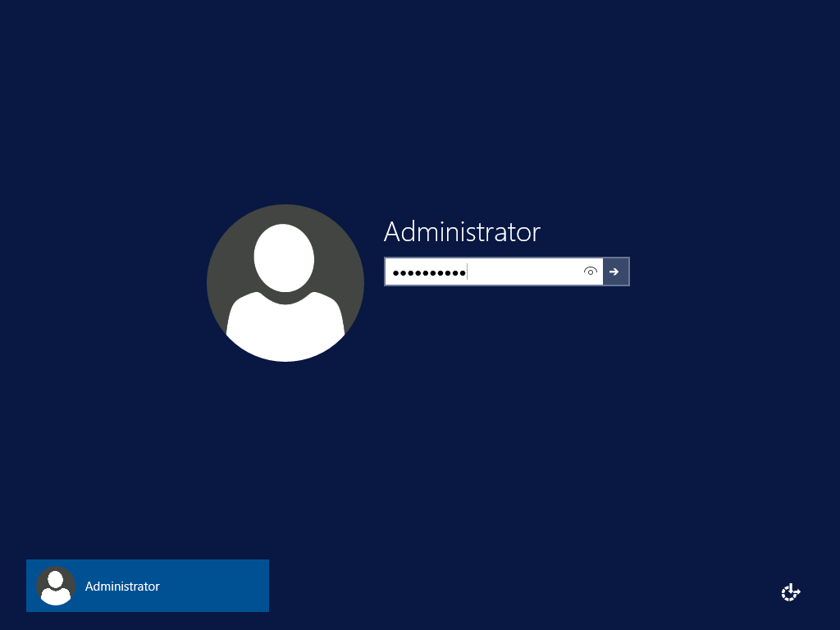840x630 pixels.
Task: Click the grey rim of the large avatar circle
Action: click(220, 283)
